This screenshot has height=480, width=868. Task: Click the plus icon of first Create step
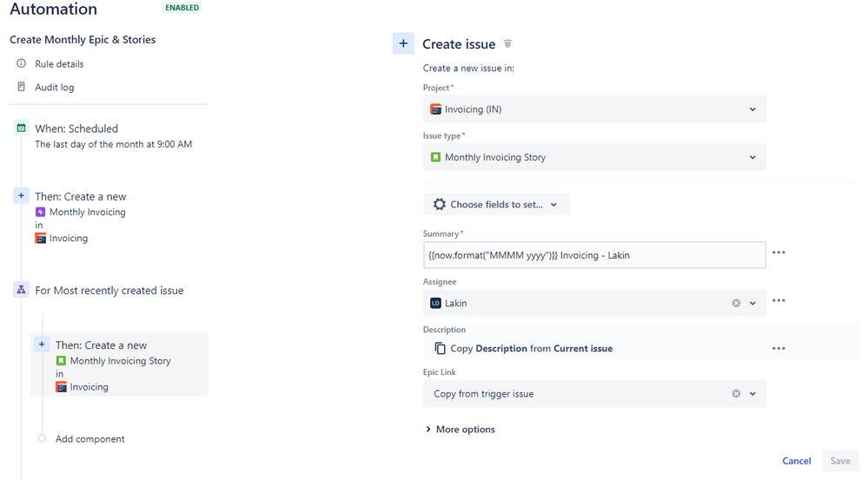[x=21, y=196]
